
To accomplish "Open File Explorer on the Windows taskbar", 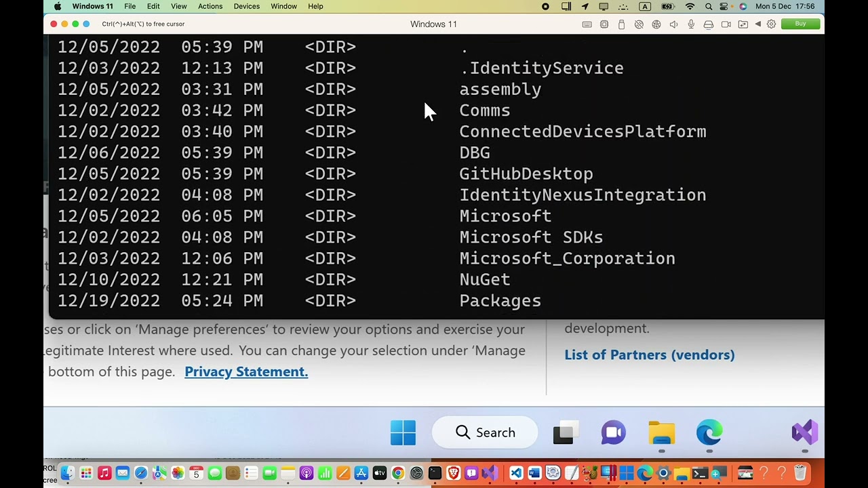I will [x=661, y=432].
